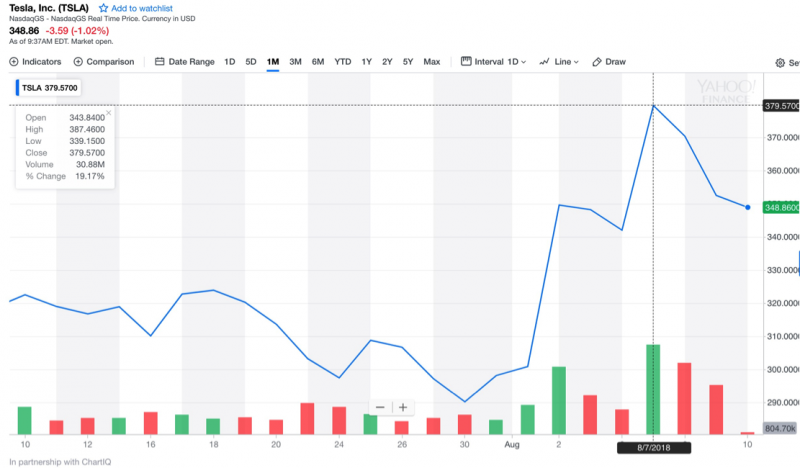Select the 6M range tab
800x468 pixels.
pyautogui.click(x=318, y=62)
